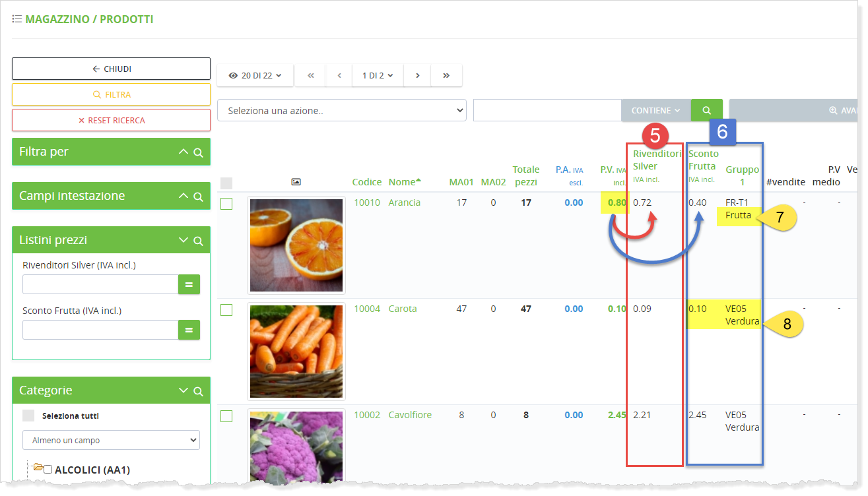Click the RESET RICERCA button

point(111,121)
